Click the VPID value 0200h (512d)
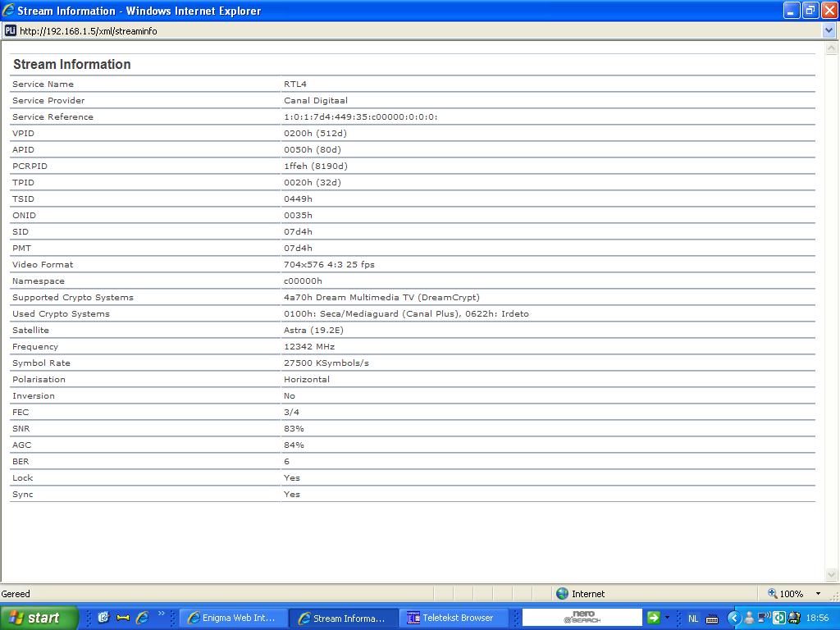The image size is (840, 630). pyautogui.click(x=315, y=134)
